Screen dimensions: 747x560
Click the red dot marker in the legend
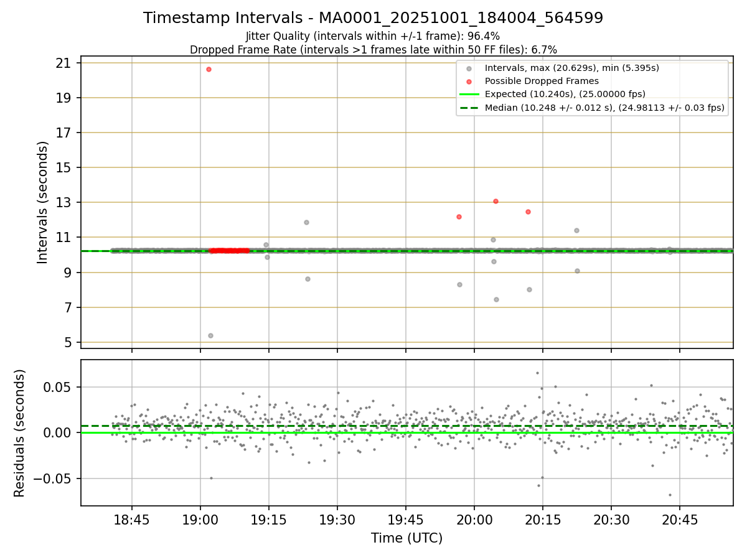[469, 82]
